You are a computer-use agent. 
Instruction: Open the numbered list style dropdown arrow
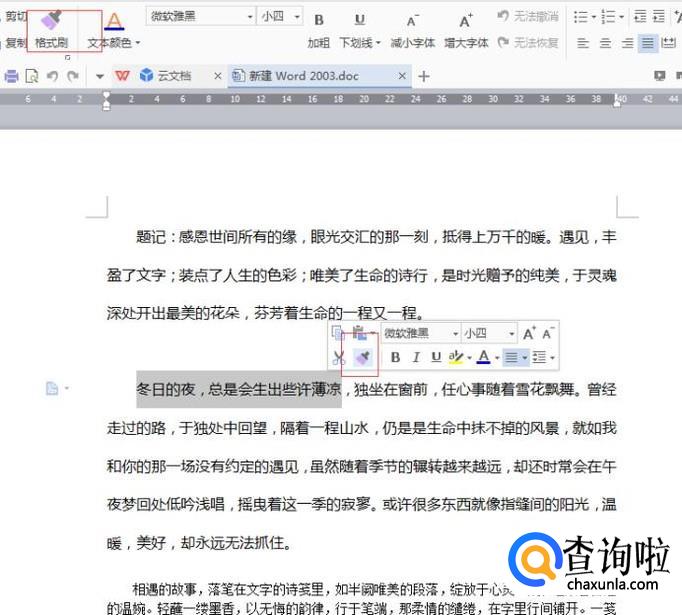[622, 17]
